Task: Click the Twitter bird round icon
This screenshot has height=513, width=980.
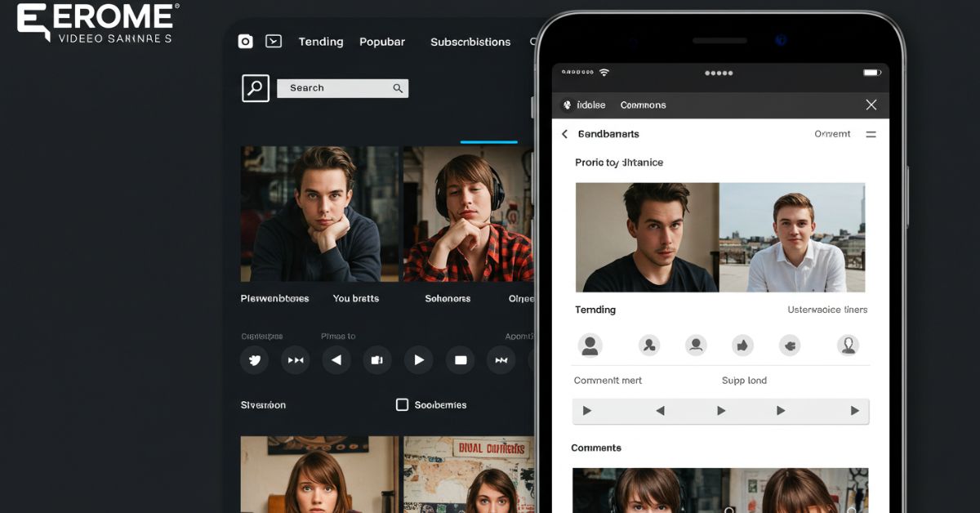Action: point(254,359)
